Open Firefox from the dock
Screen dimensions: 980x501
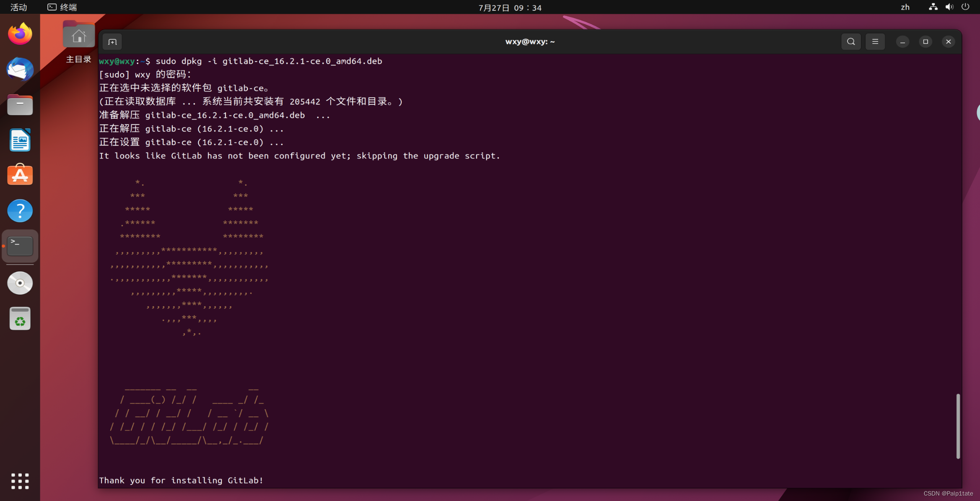coord(20,34)
